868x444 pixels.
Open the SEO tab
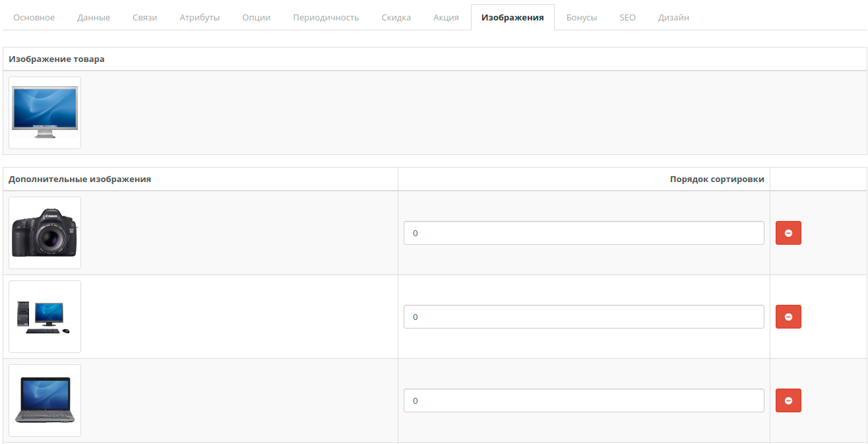point(627,18)
